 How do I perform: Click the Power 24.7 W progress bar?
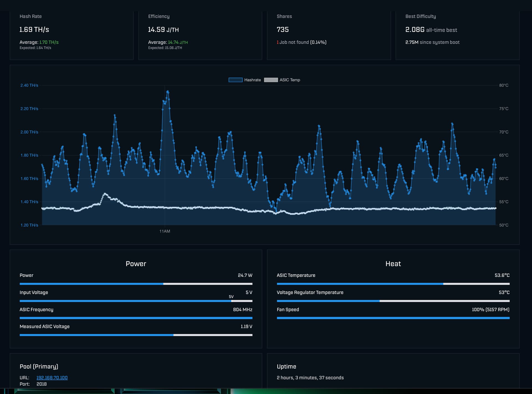(136, 284)
